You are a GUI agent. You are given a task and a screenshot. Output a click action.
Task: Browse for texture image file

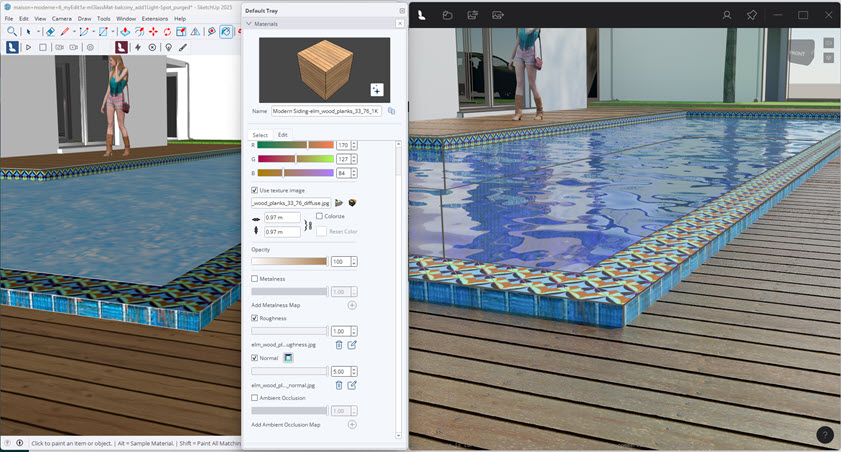(339, 202)
